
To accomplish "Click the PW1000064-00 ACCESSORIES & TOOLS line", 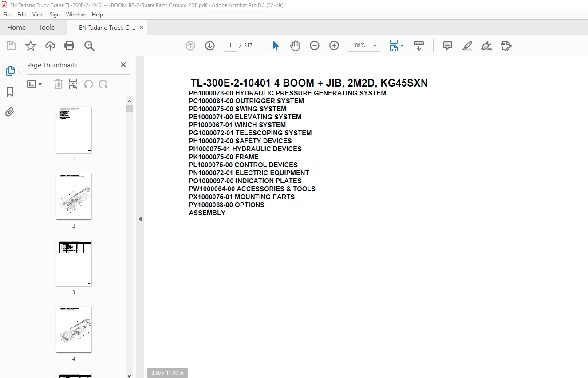I will (252, 189).
